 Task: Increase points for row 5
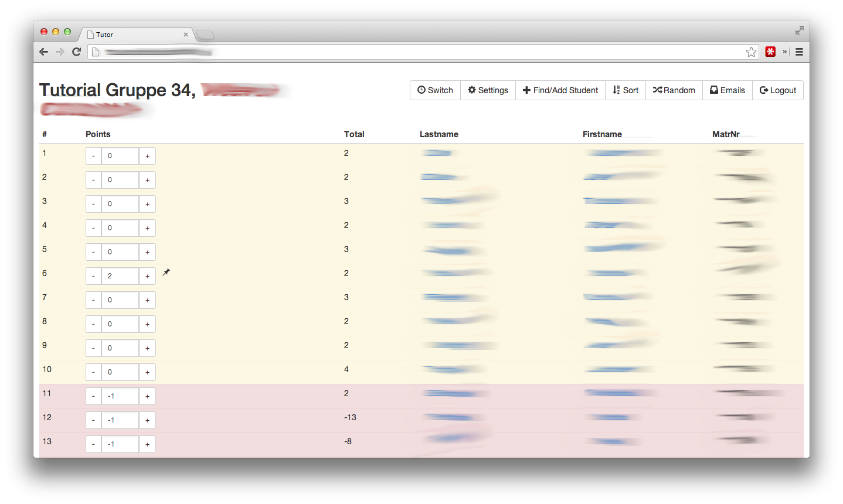[x=147, y=252]
